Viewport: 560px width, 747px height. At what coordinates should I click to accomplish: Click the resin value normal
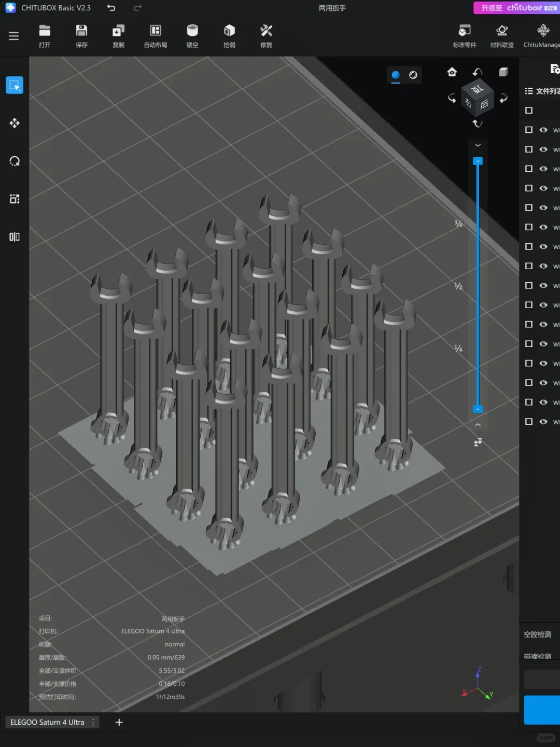tap(175, 644)
